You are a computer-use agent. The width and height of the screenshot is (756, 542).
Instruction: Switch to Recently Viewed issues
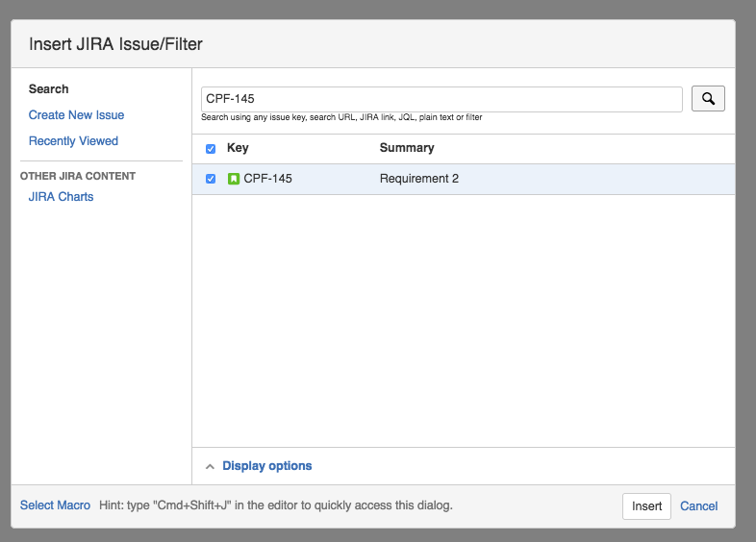click(x=73, y=141)
